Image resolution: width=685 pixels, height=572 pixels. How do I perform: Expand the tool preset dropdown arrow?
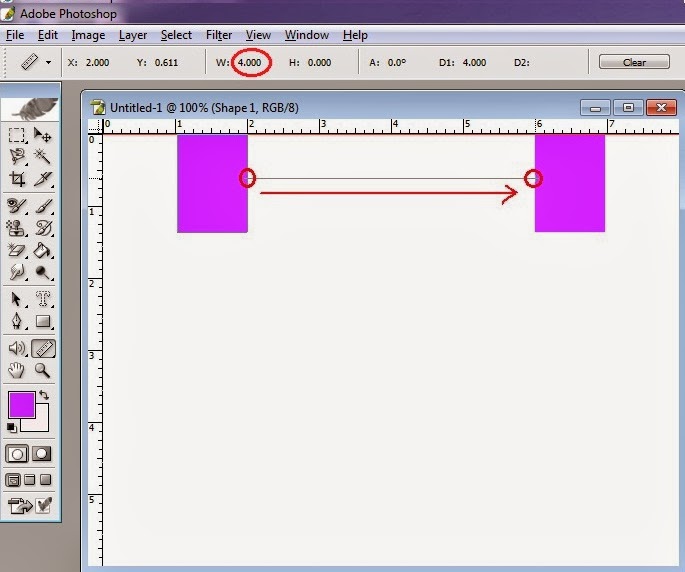click(48, 62)
